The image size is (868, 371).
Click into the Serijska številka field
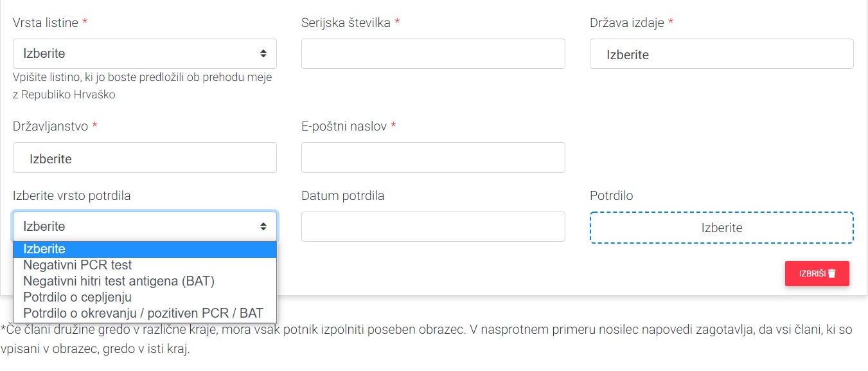coord(432,54)
